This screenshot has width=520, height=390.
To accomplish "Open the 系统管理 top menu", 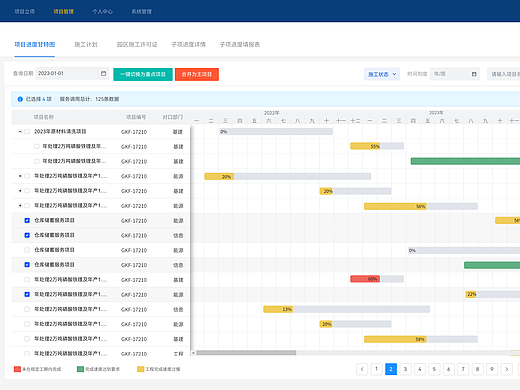I will point(141,11).
